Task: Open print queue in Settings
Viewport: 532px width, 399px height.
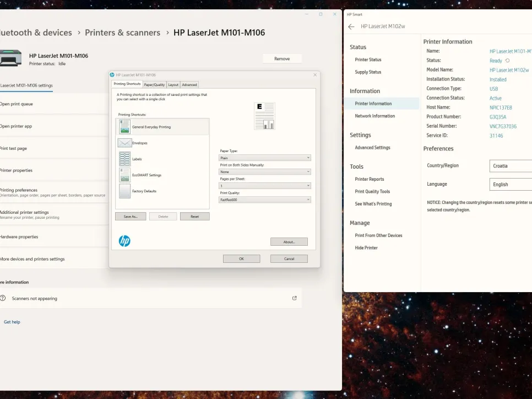Action: [x=55, y=104]
